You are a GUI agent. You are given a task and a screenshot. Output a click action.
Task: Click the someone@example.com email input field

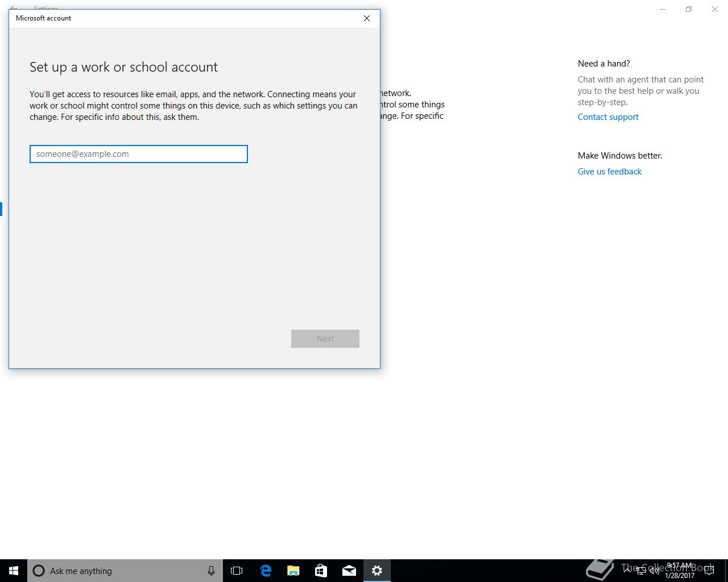tap(139, 154)
